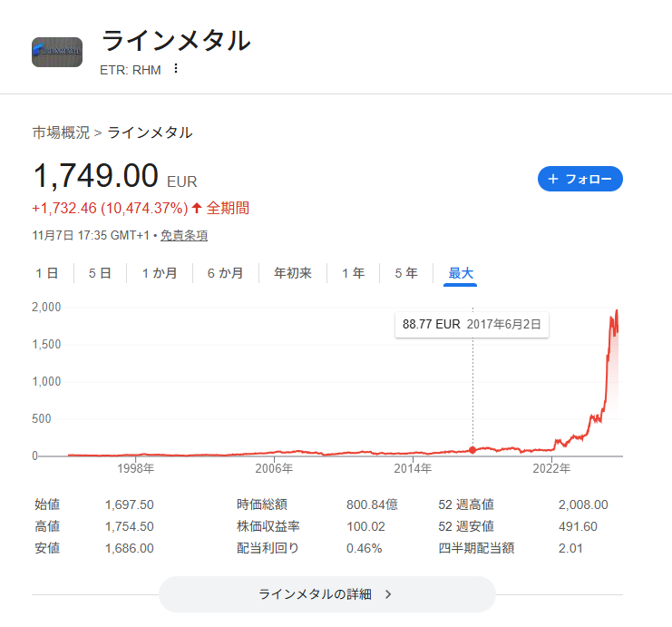Open the 免責条項 disclaimer link

(184, 236)
